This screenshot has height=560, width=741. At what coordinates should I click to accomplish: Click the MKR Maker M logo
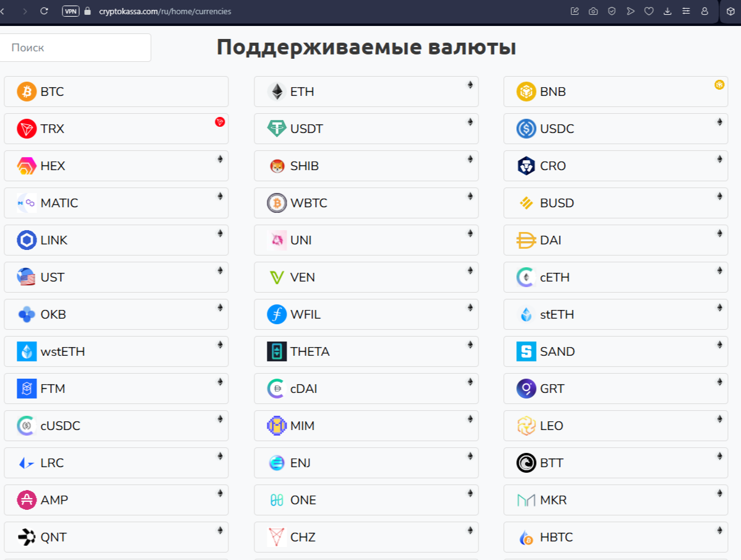pyautogui.click(x=526, y=500)
